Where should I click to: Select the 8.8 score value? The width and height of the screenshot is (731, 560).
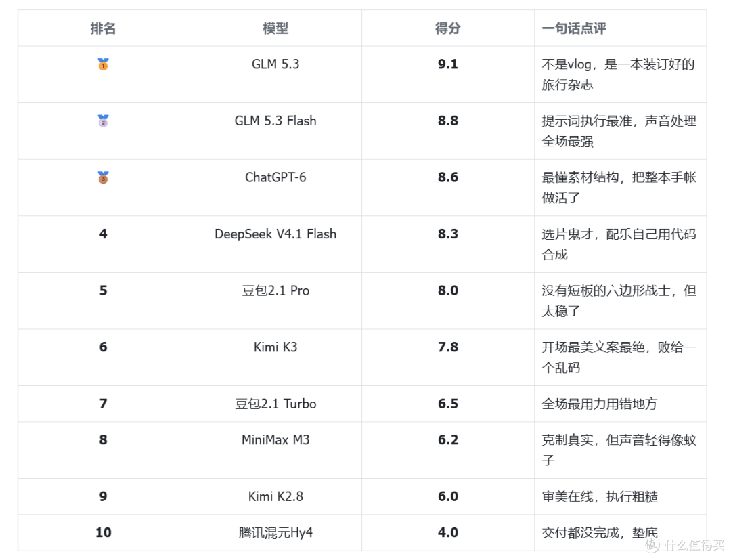(448, 121)
